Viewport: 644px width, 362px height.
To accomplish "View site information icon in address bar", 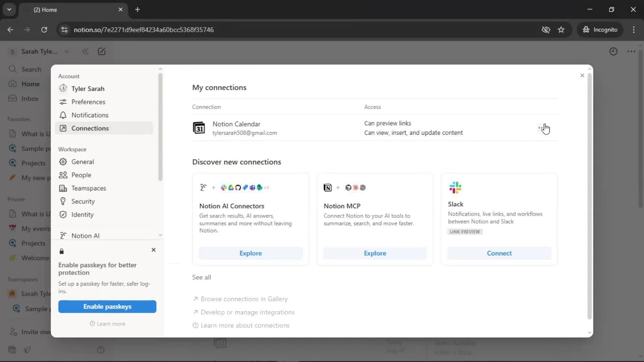I will (64, 30).
